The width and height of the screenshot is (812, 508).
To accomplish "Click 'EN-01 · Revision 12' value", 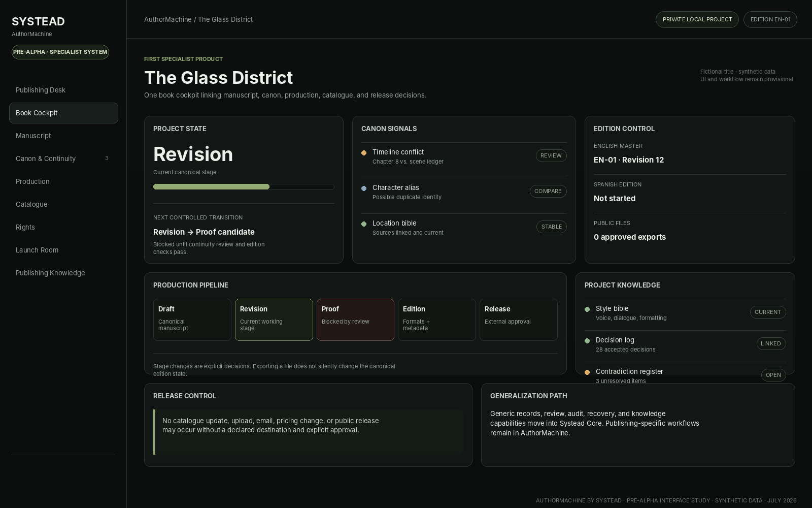I will [x=629, y=160].
